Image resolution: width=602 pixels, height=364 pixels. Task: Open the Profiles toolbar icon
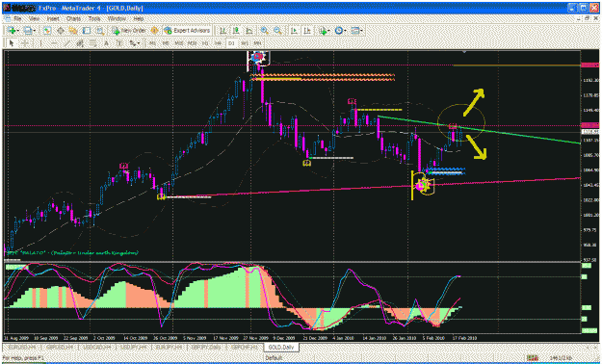[28, 31]
